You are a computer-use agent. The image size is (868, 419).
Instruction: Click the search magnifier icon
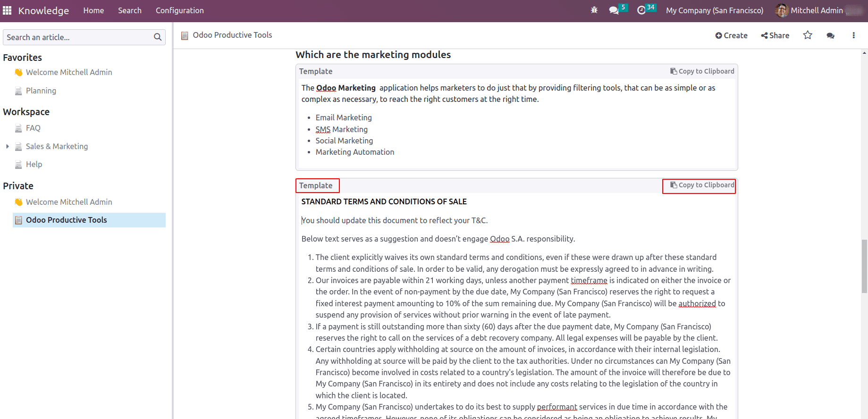158,37
